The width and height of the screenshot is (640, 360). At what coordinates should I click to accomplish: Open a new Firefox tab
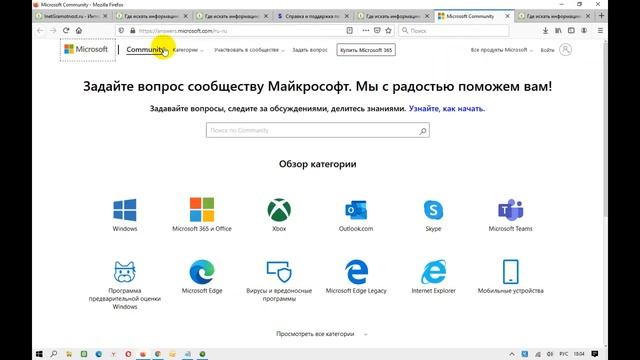[x=601, y=16]
